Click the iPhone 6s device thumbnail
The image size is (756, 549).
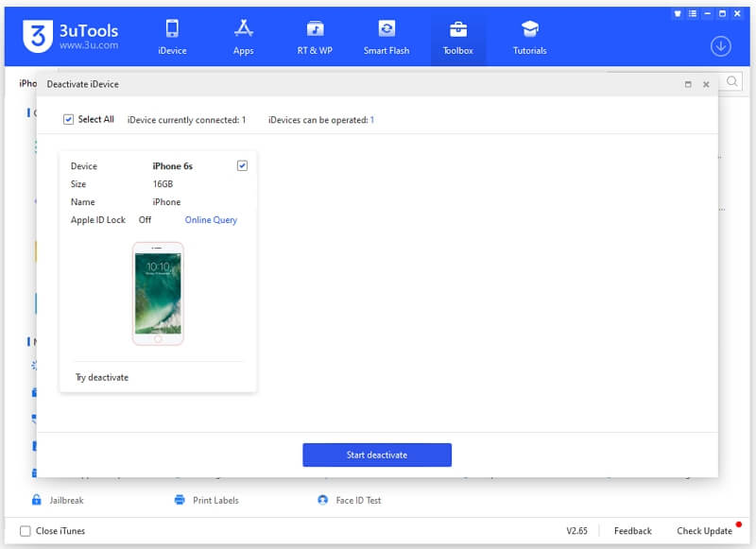click(158, 293)
